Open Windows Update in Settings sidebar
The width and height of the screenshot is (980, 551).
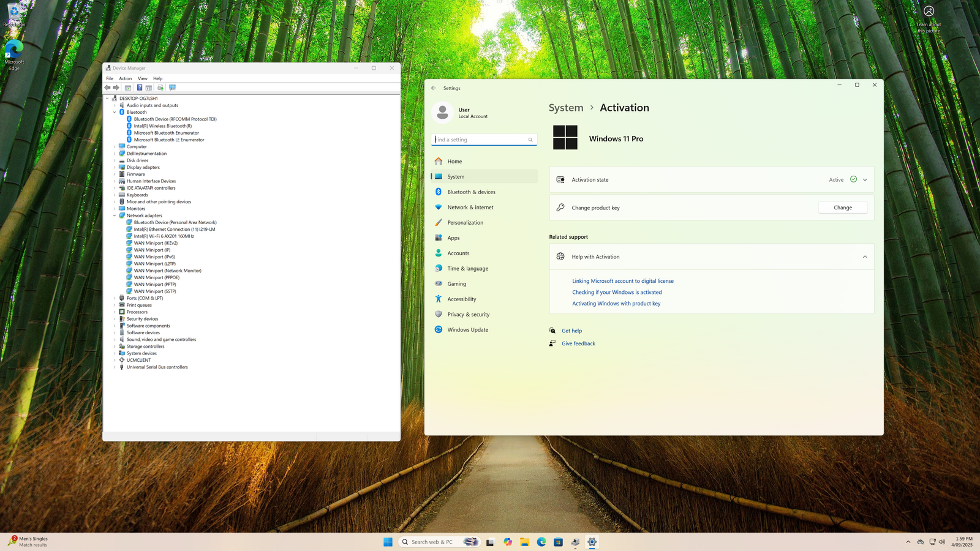coord(467,330)
